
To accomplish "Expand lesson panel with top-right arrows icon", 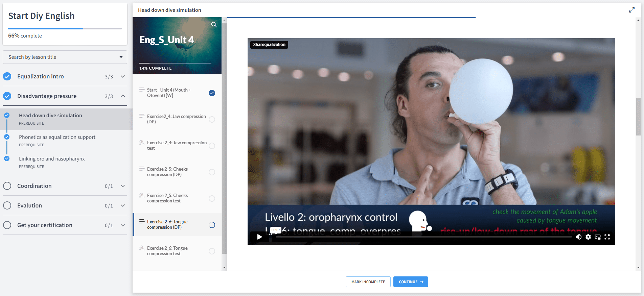I will [x=631, y=10].
